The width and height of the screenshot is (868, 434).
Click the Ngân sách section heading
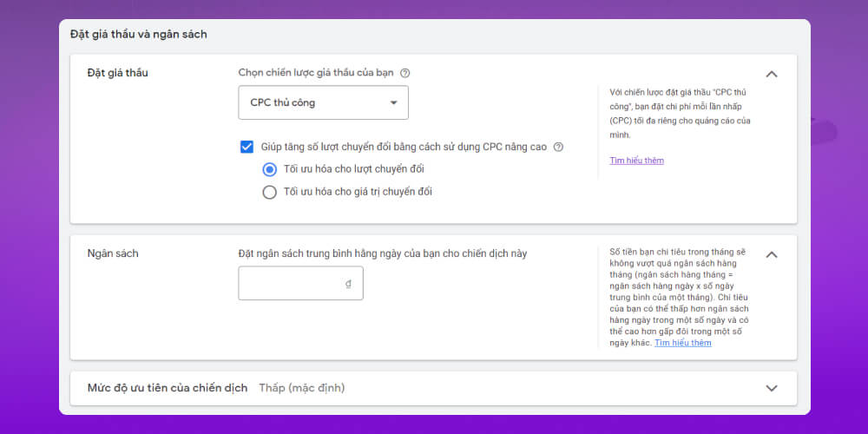[x=113, y=253]
